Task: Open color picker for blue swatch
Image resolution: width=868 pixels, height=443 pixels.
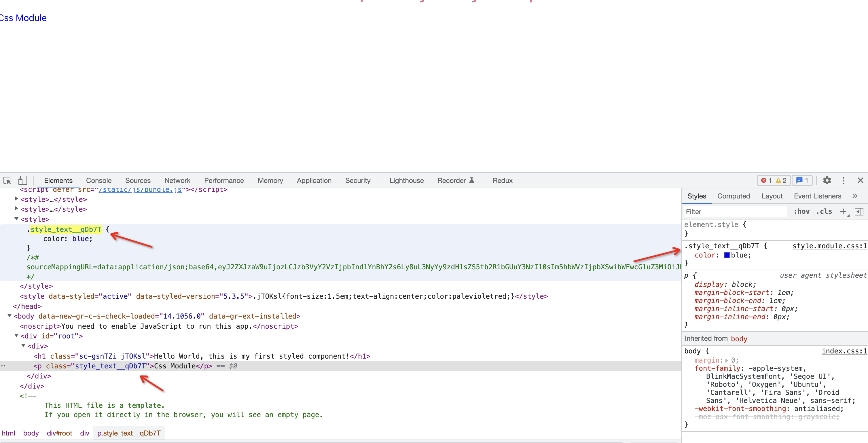Action: pyautogui.click(x=727, y=255)
